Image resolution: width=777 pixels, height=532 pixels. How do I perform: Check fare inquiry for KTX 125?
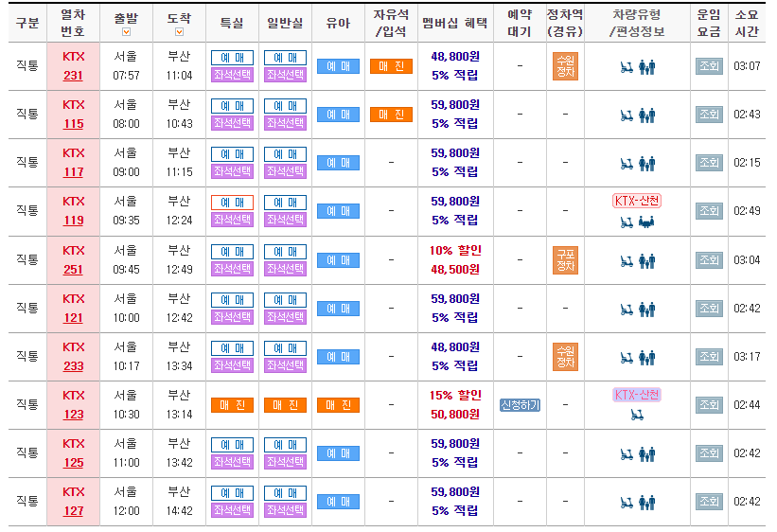pos(709,453)
